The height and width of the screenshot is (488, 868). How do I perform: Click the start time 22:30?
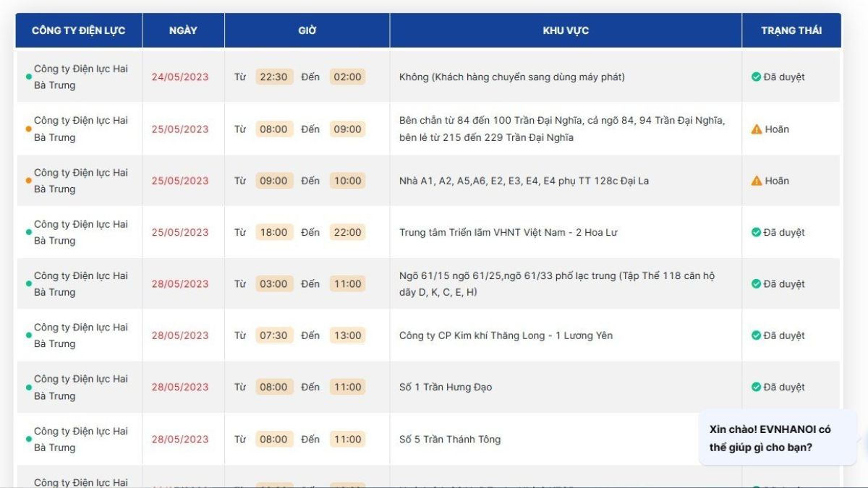pos(274,77)
